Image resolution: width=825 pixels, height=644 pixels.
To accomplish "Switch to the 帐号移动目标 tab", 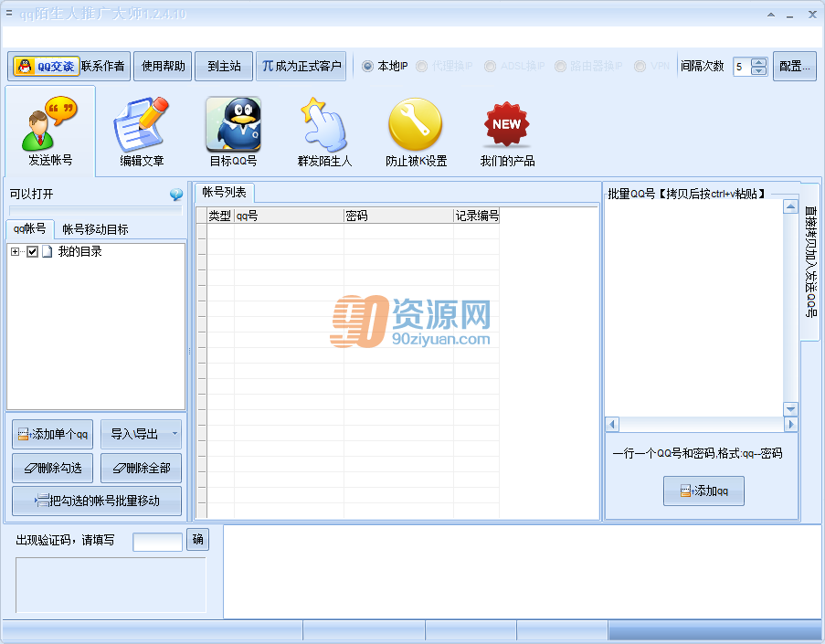I will pyautogui.click(x=95, y=229).
